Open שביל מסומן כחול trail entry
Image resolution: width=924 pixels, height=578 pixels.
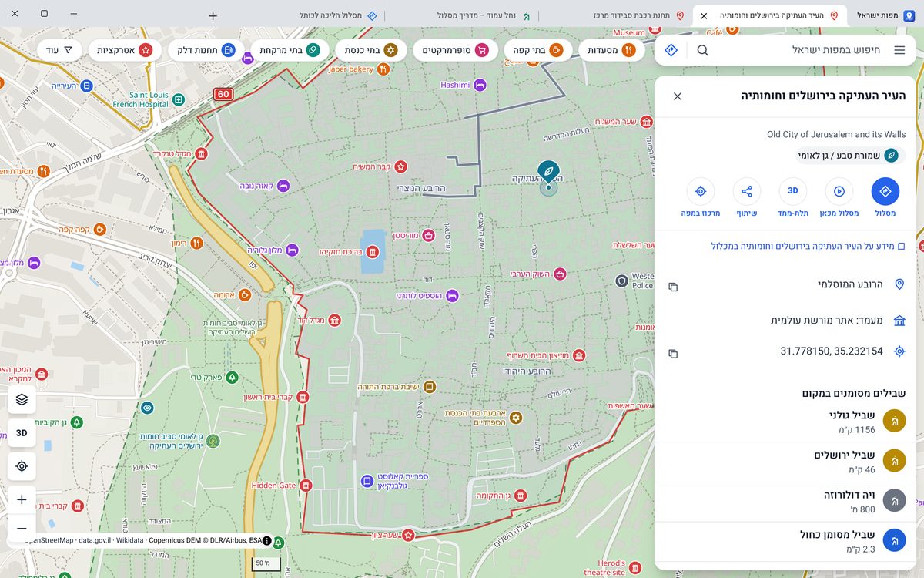[785, 542]
